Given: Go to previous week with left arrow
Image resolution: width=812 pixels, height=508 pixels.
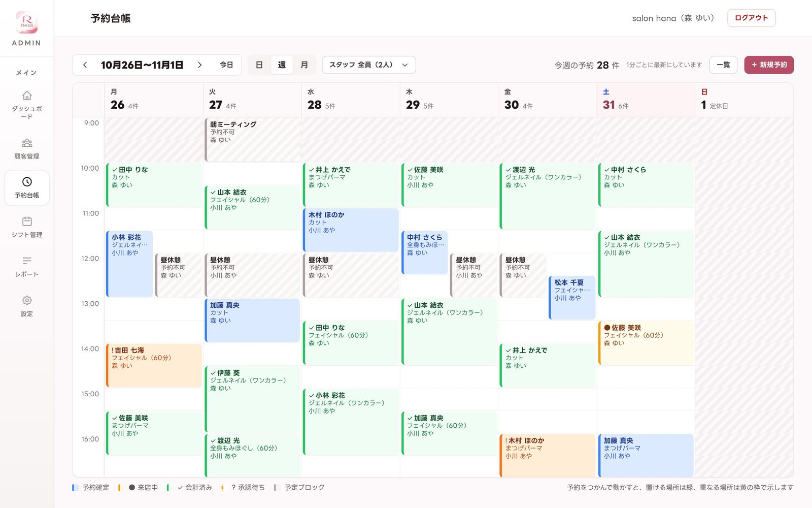Looking at the screenshot, I should tap(85, 65).
